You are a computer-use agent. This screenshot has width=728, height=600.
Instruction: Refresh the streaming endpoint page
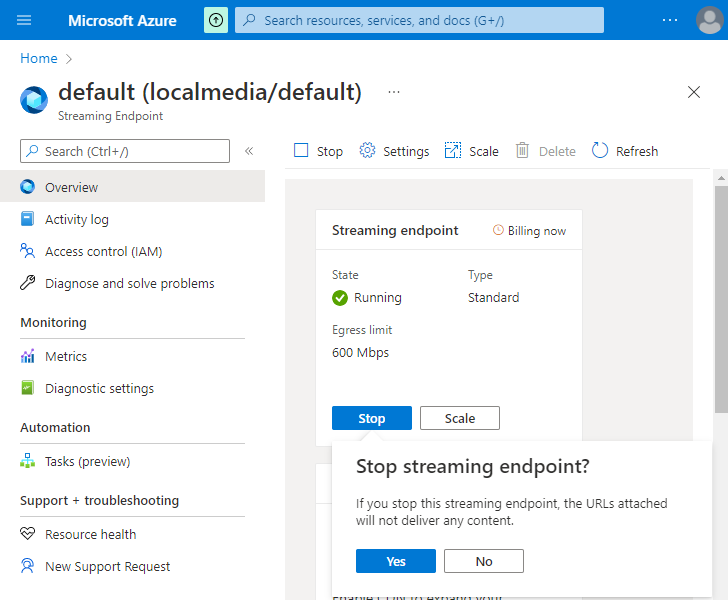(x=625, y=151)
